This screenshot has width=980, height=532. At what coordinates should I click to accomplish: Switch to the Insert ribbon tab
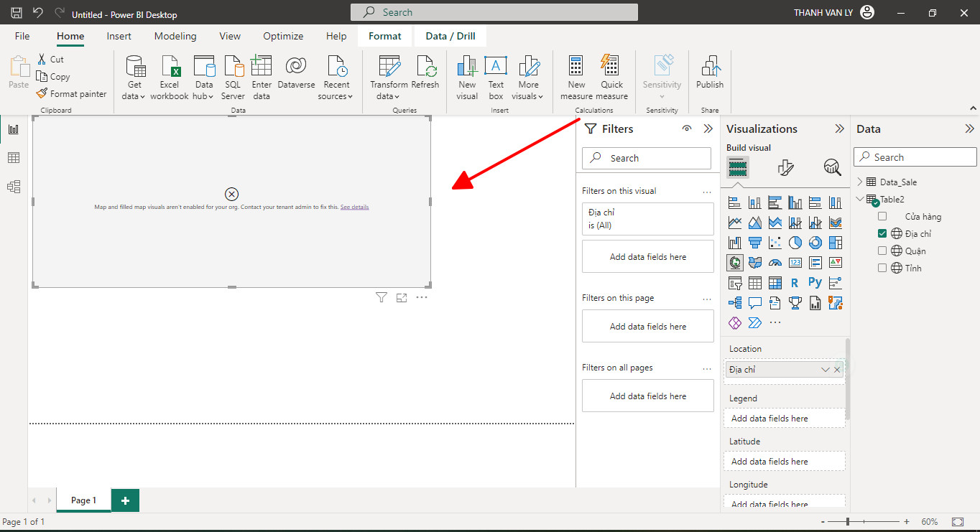coord(119,36)
